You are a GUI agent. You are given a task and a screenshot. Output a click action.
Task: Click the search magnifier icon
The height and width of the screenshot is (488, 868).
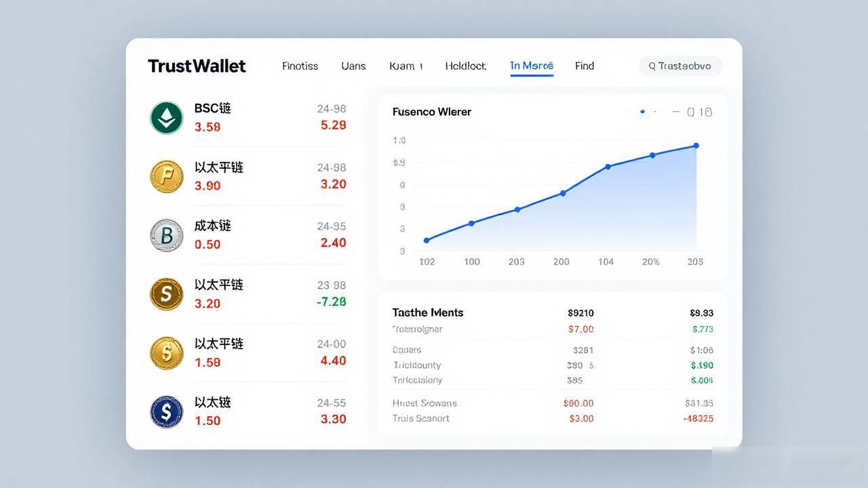click(652, 66)
